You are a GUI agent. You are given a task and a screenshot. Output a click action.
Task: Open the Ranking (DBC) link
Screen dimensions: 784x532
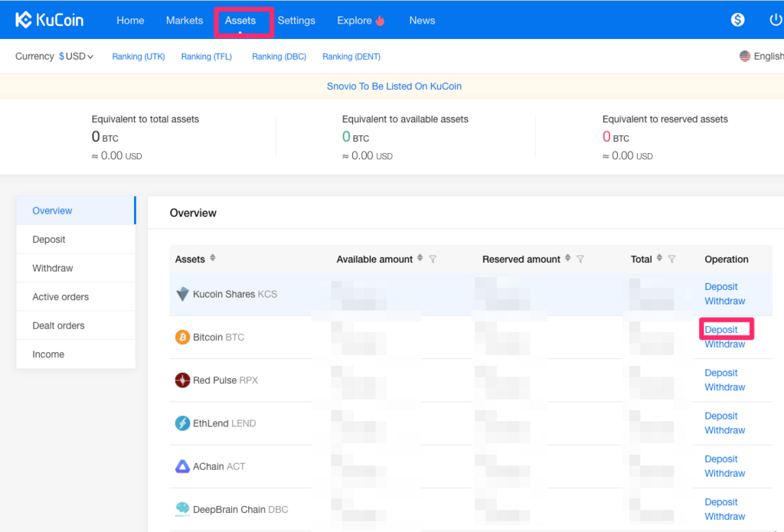coord(279,57)
